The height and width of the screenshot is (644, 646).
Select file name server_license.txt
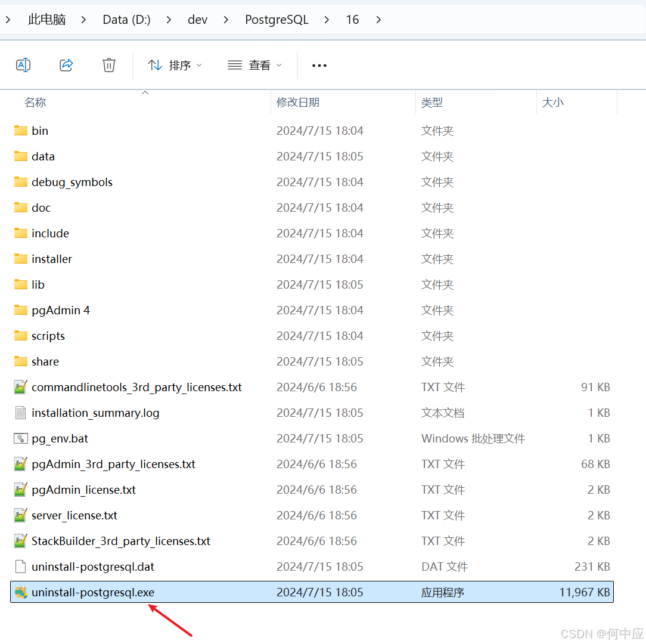point(74,515)
